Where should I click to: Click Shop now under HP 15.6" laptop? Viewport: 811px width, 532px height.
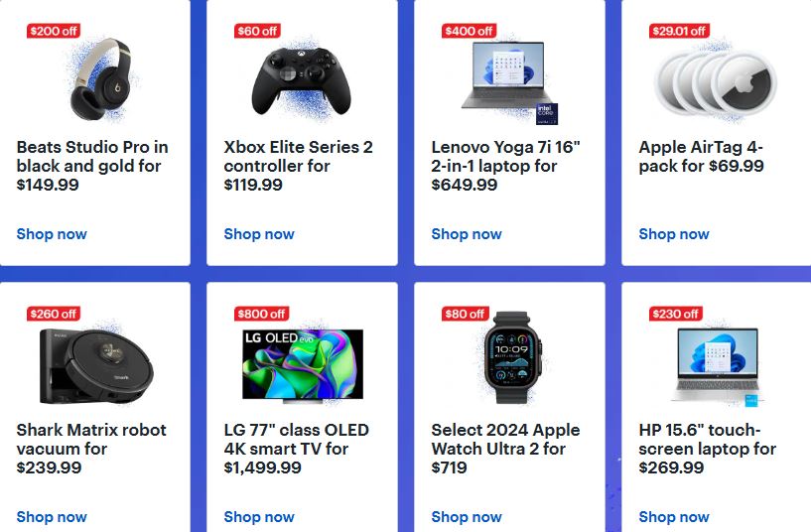tap(674, 517)
